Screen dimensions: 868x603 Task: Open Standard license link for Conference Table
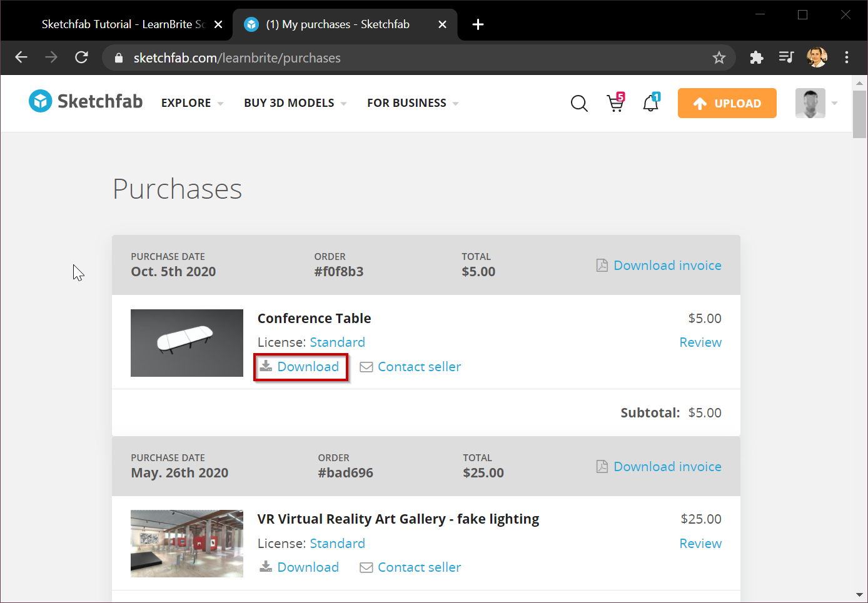338,342
